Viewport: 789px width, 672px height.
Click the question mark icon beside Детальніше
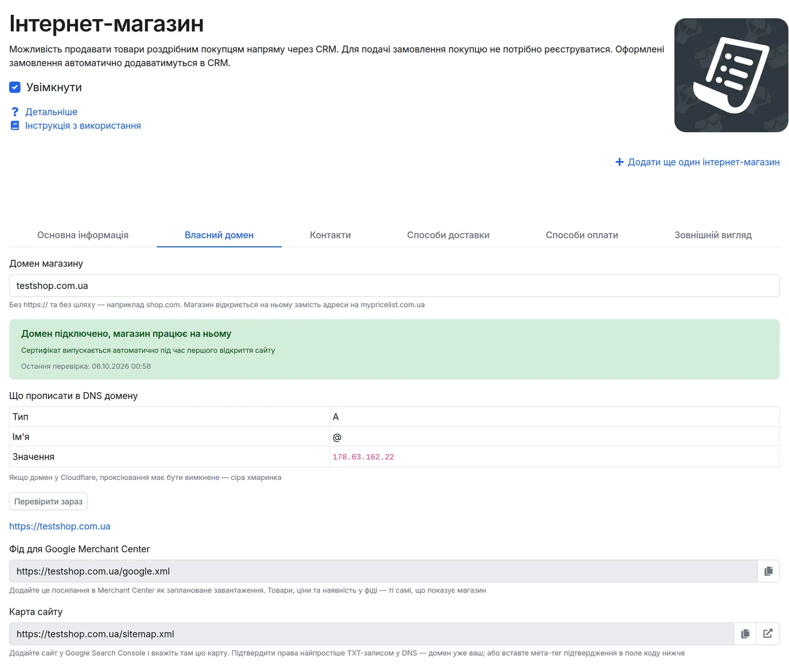pyautogui.click(x=15, y=112)
